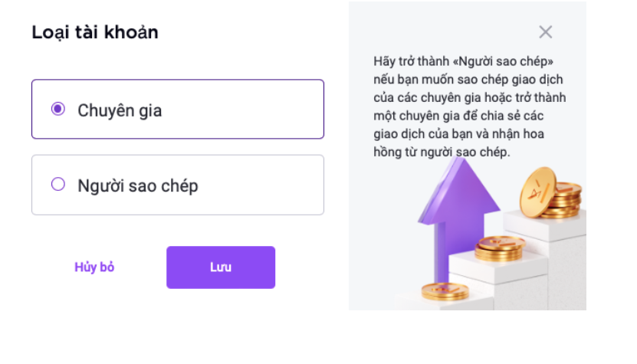Image resolution: width=637 pixels, height=364 pixels.
Task: Select the Chuyên gia radio button
Action: tap(58, 109)
